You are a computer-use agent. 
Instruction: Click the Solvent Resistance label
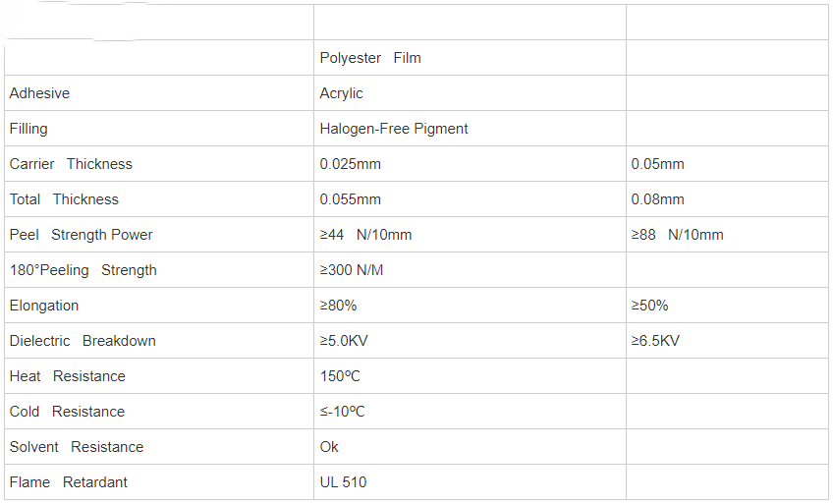pyautogui.click(x=77, y=447)
